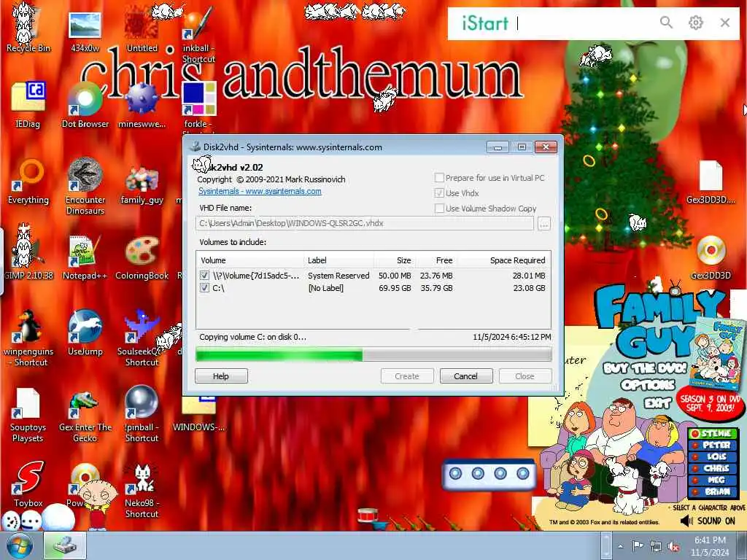Select BRIAN character in Family Guy widget
This screenshot has height=560, width=747.
click(713, 491)
